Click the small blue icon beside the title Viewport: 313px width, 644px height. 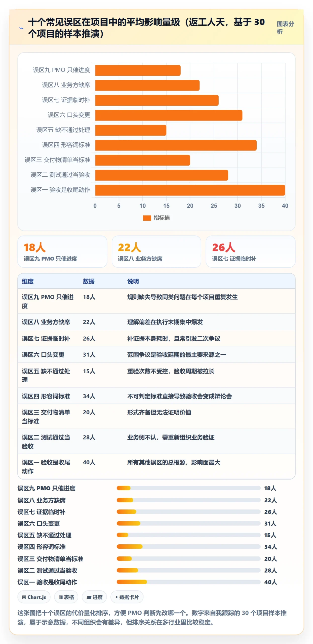coord(21,28)
